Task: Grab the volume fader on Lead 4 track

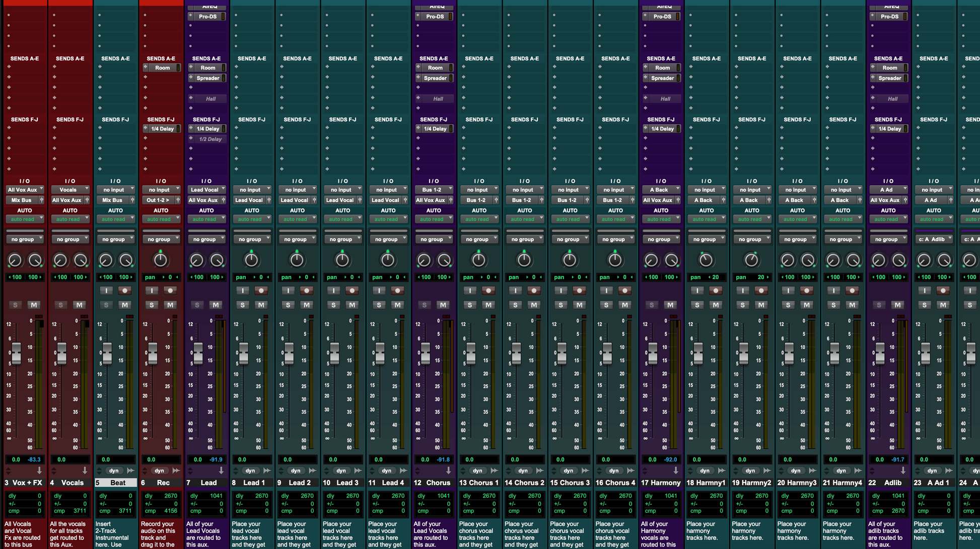Action: [x=380, y=353]
